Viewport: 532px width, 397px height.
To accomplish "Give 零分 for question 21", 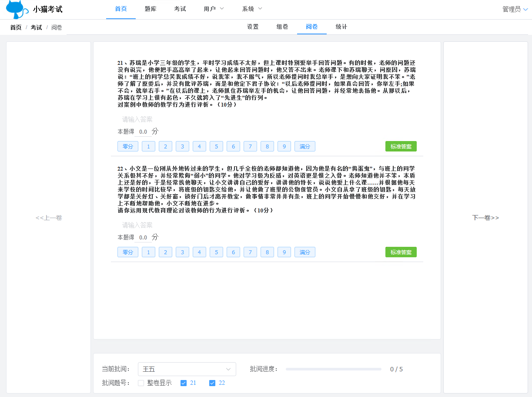I will tap(128, 146).
